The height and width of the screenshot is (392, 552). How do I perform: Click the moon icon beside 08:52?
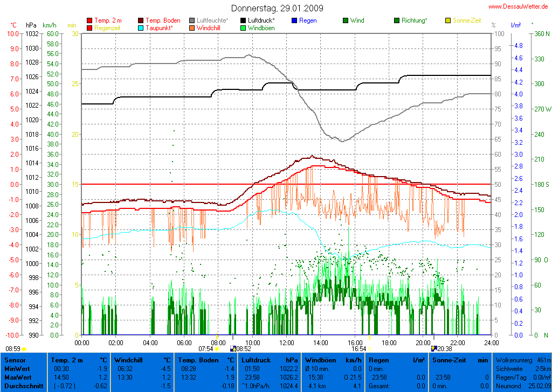click(233, 349)
